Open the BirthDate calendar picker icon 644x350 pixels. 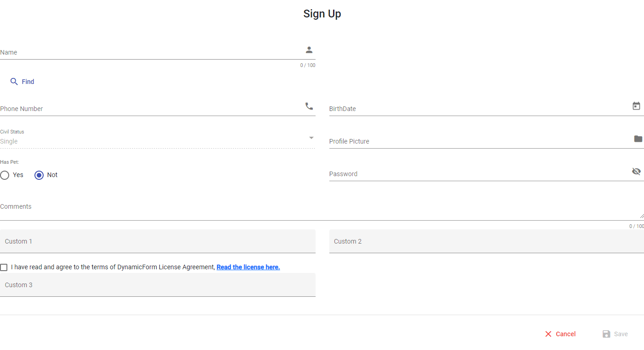pos(636,106)
